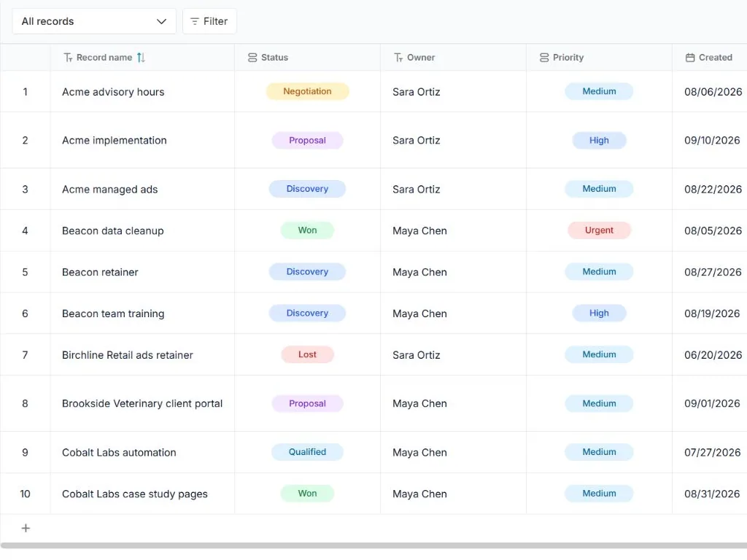Screen dimensions: 747x560
Task: Open the Discovery status of Beacon team training
Action: [x=307, y=314]
